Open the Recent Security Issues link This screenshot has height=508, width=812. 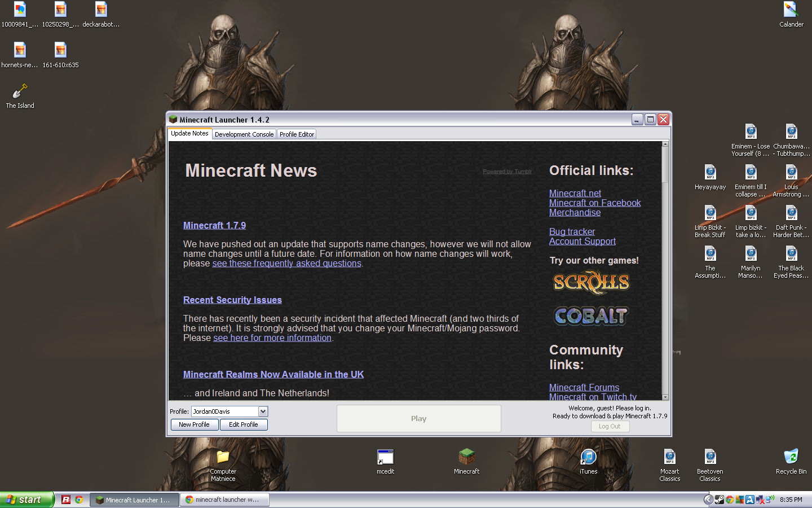click(x=232, y=300)
